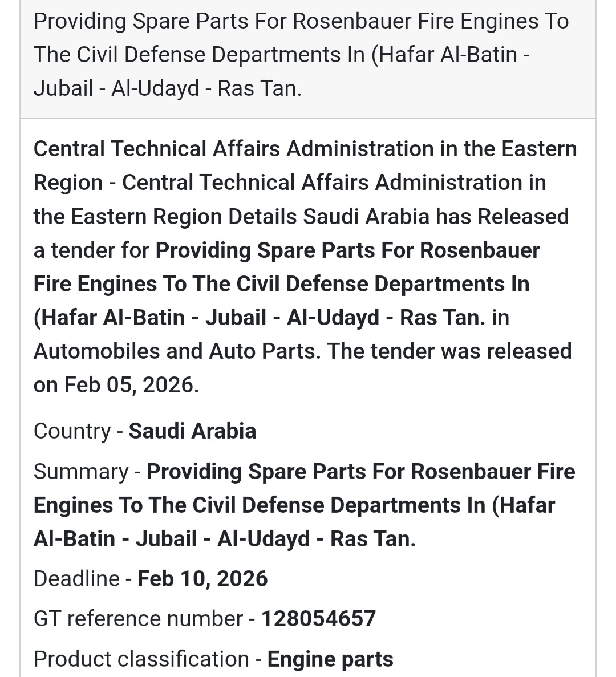Image resolution: width=616 pixels, height=677 pixels.
Task: Click the 'Summary' field label
Action: click(81, 472)
